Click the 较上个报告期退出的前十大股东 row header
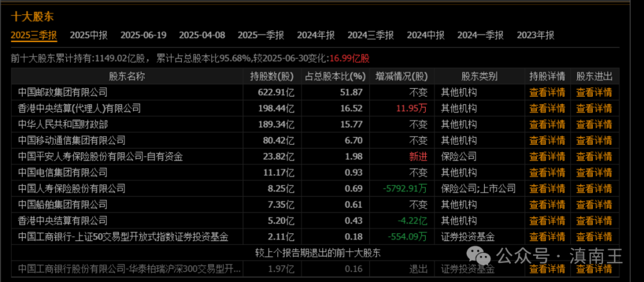 click(317, 253)
